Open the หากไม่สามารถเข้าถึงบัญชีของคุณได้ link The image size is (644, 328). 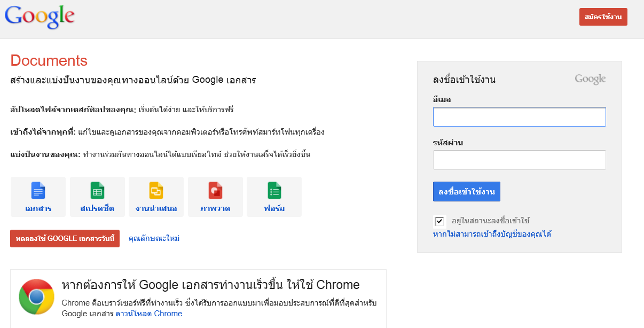(x=492, y=234)
